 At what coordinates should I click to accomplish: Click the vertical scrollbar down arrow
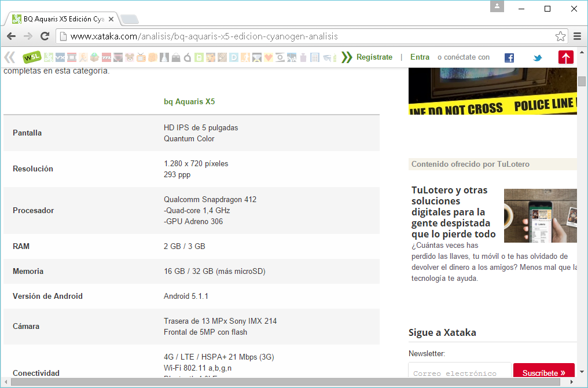tap(582, 372)
